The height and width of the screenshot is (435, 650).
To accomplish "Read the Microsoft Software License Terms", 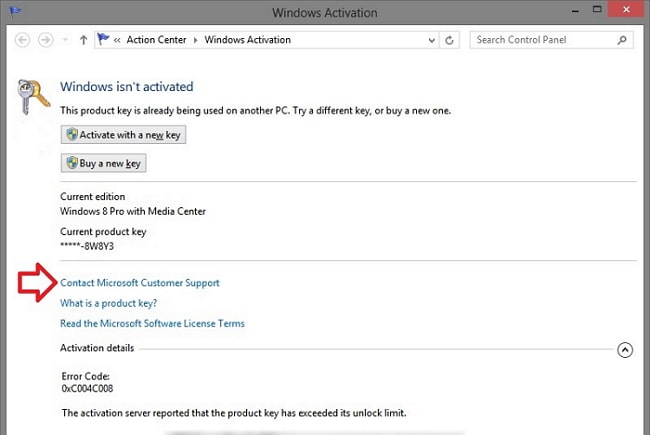I will pos(153,324).
